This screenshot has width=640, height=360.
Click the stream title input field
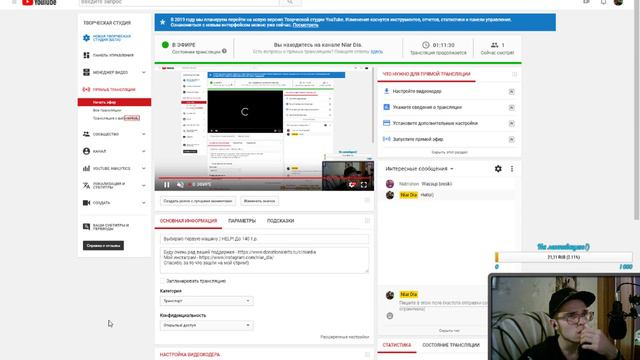(x=264, y=239)
